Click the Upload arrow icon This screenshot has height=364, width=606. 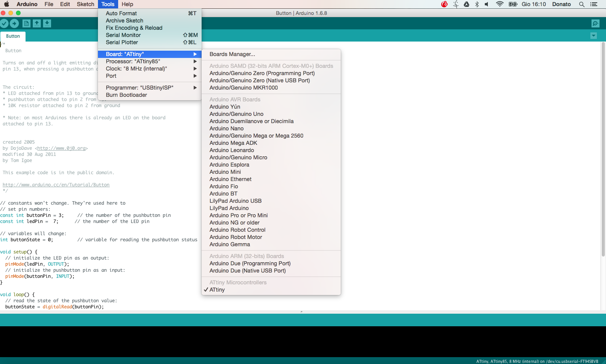14,24
